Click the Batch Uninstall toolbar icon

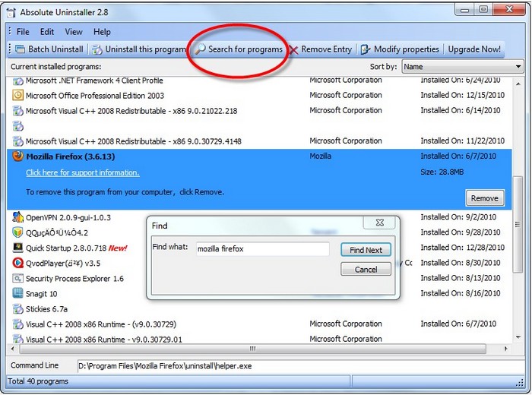(21, 49)
